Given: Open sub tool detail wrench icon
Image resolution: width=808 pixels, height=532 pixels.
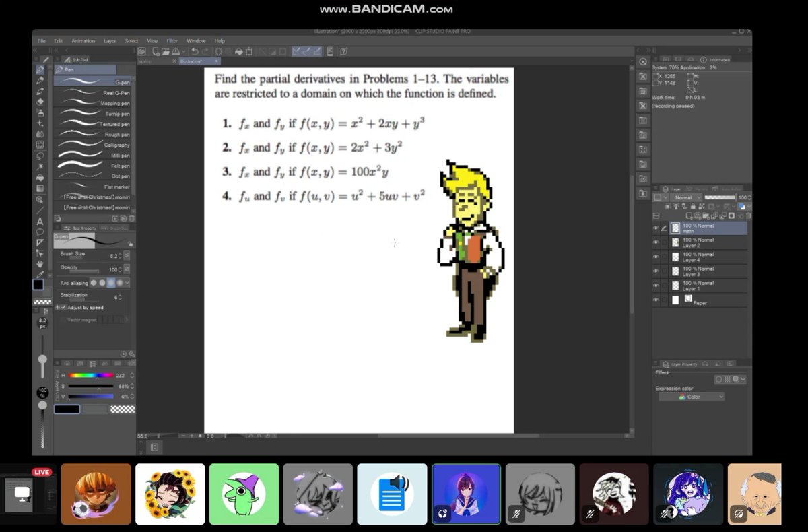Looking at the screenshot, I should pyautogui.click(x=131, y=354).
